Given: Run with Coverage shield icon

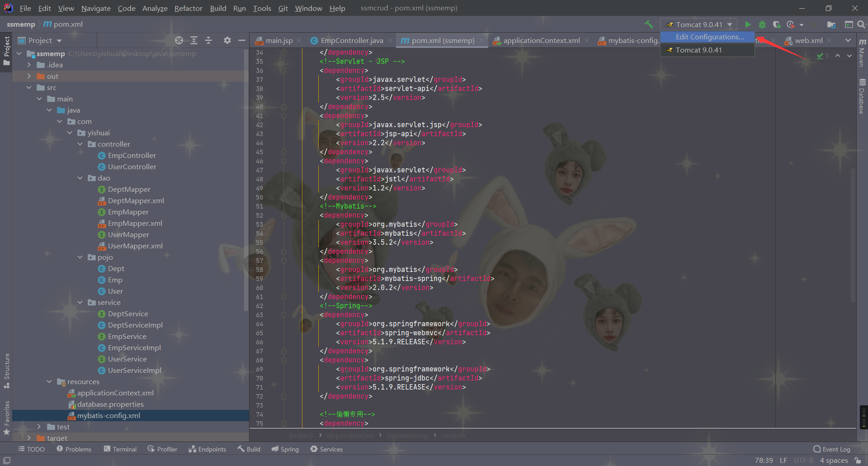Looking at the screenshot, I should (x=777, y=24).
